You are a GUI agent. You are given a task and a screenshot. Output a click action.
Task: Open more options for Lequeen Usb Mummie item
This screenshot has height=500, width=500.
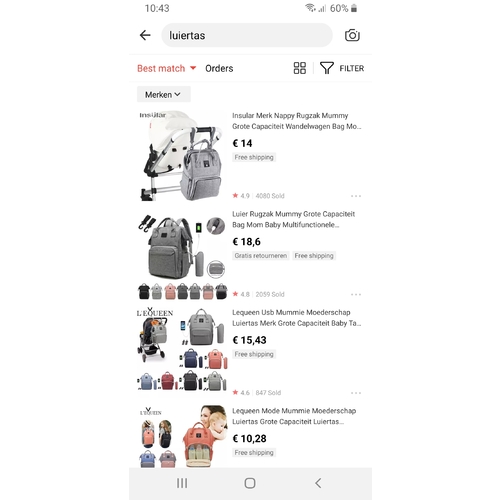pyautogui.click(x=356, y=393)
